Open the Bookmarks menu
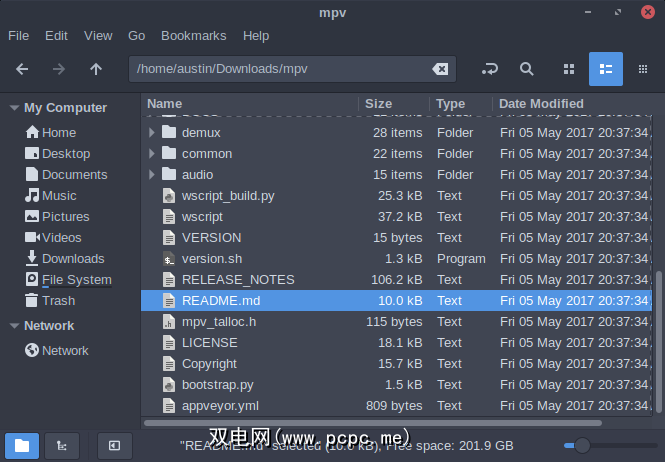 pos(194,36)
